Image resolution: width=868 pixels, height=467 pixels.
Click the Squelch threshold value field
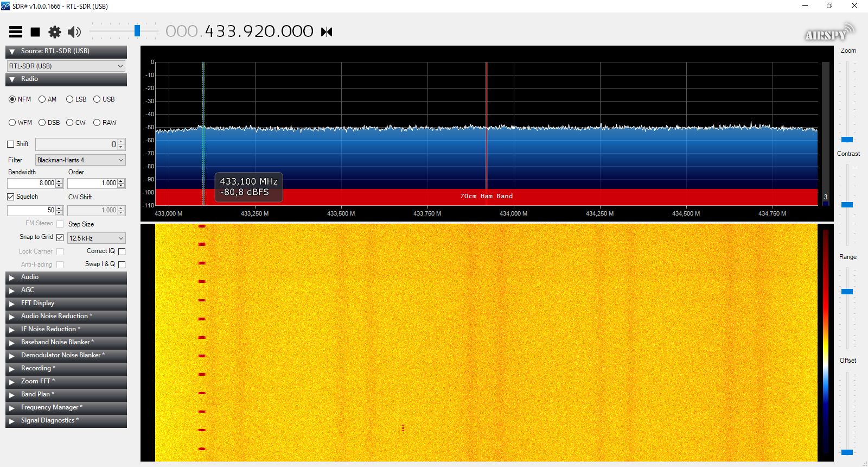31,210
